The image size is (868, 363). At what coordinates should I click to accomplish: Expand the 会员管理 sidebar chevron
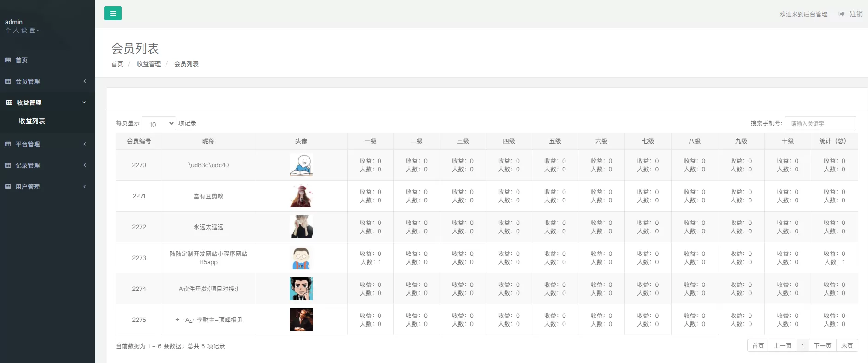85,81
